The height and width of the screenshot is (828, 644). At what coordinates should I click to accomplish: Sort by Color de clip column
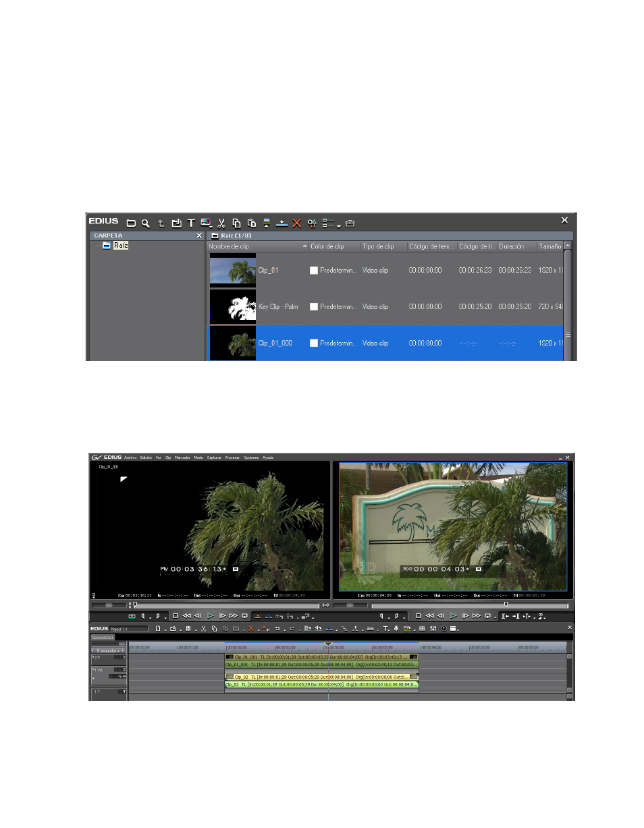coord(334,247)
